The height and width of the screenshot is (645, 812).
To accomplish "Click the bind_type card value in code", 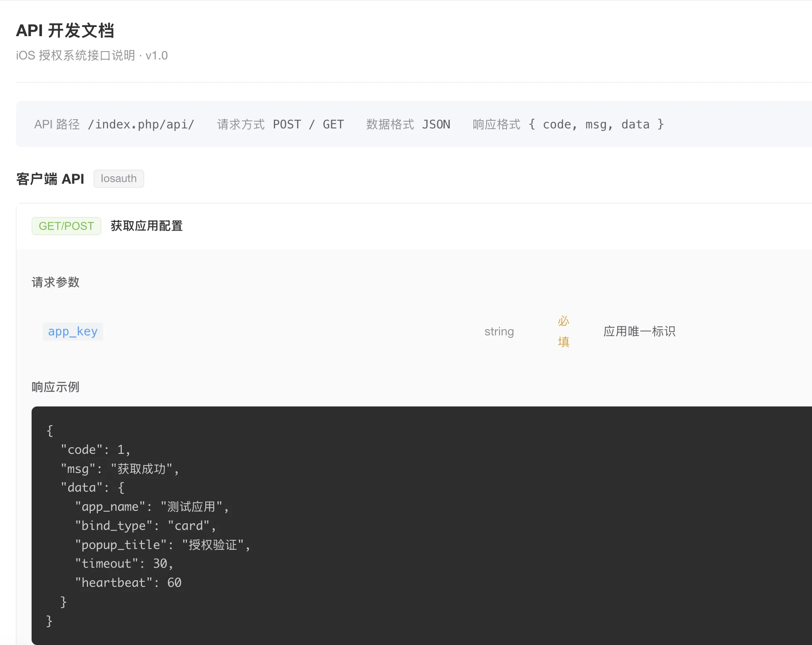I will [x=189, y=526].
